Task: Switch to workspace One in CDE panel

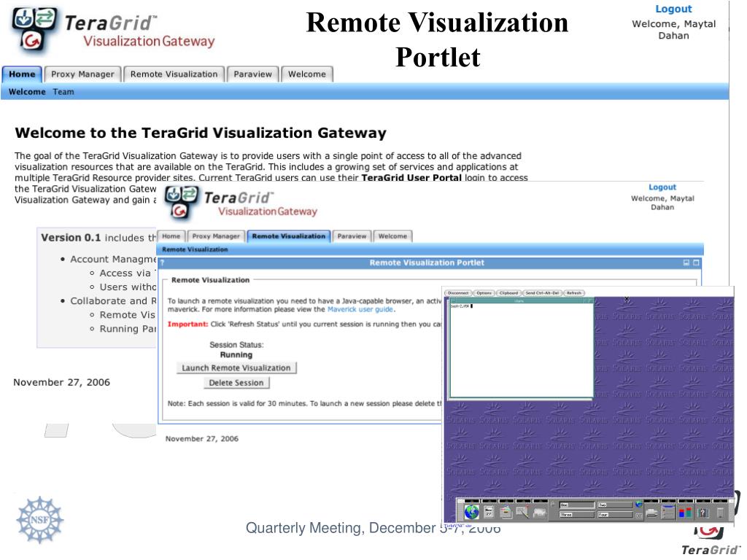Action: [x=577, y=505]
